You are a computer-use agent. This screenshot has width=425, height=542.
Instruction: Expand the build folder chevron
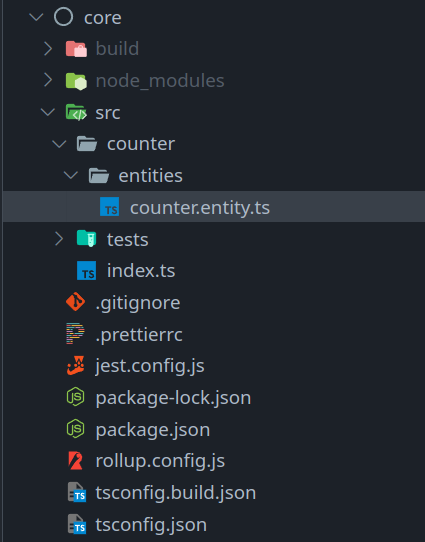tap(48, 49)
